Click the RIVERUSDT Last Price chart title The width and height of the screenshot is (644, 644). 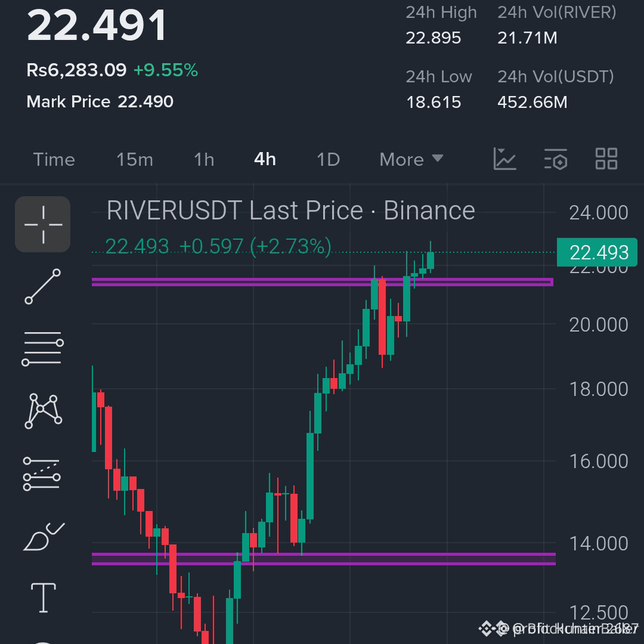coord(291,210)
